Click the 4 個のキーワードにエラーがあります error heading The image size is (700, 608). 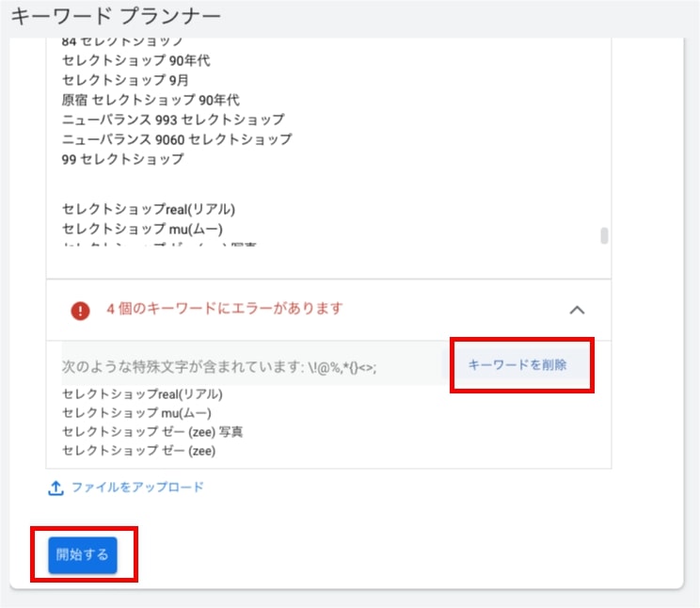pyautogui.click(x=225, y=309)
